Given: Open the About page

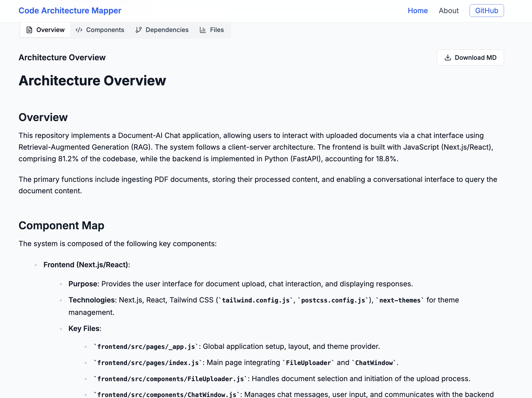Looking at the screenshot, I should pyautogui.click(x=448, y=11).
